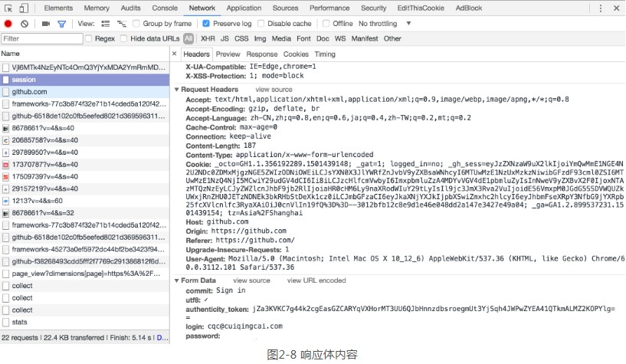Show the Preview tab of the request
Screen dimensions: 626x364
pyautogui.click(x=228, y=54)
